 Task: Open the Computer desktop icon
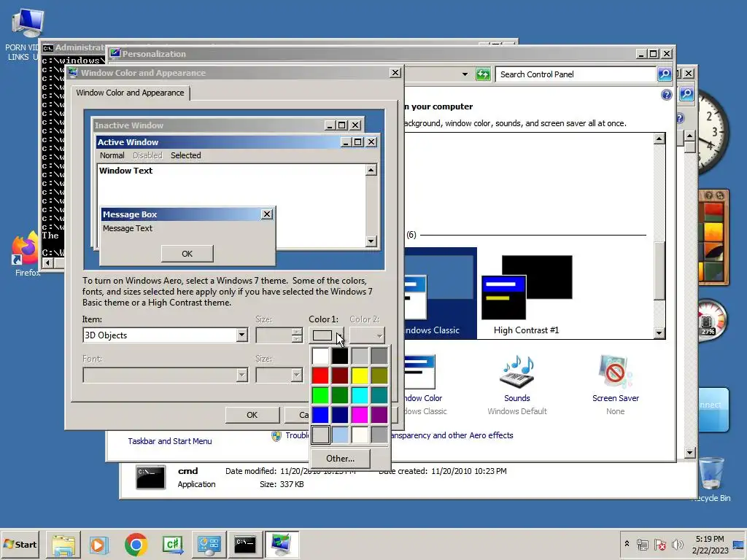click(x=28, y=24)
